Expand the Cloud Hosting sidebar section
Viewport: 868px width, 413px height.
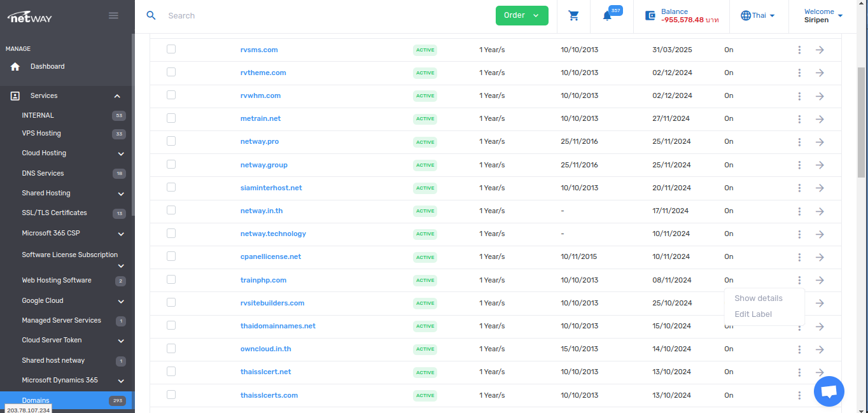[121, 153]
